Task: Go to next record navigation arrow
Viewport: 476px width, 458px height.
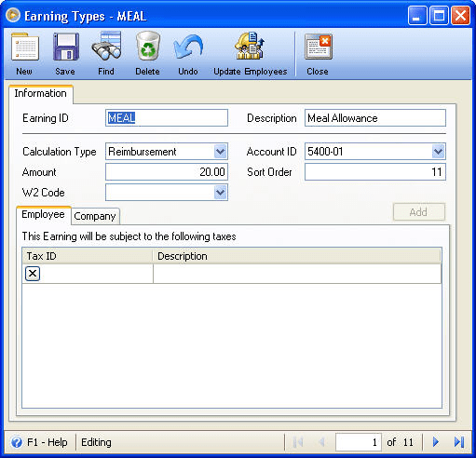Action: tap(436, 442)
